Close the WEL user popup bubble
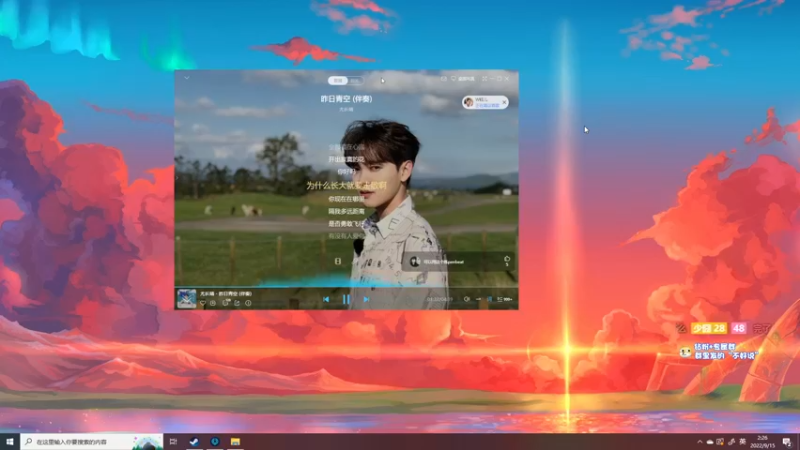Image resolution: width=800 pixels, height=450 pixels. point(504,102)
